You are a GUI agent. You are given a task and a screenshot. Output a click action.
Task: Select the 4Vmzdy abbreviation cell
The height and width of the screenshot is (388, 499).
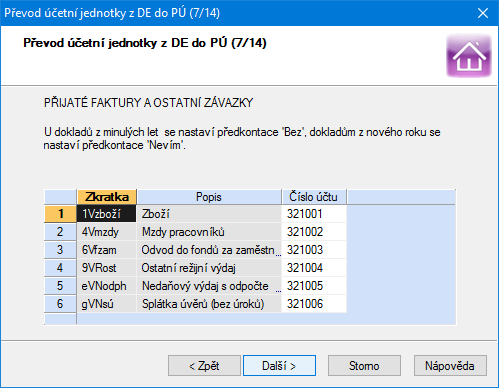tap(107, 232)
